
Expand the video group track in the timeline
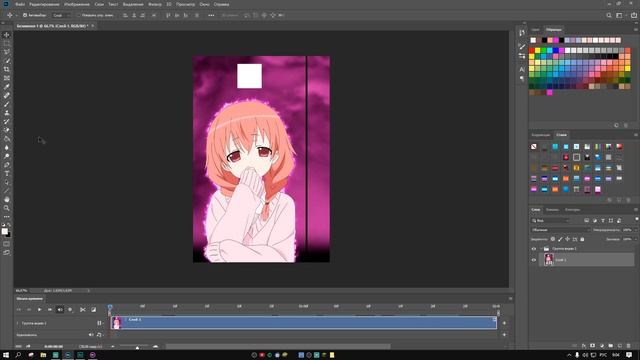point(18,323)
